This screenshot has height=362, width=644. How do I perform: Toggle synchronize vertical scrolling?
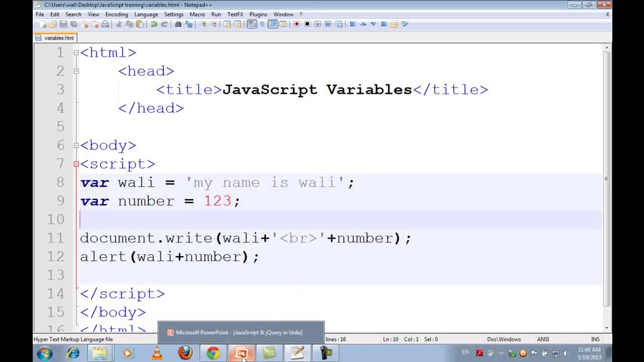point(227,24)
